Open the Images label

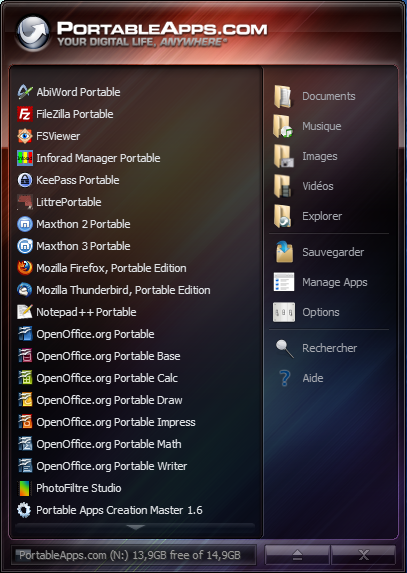pyautogui.click(x=320, y=156)
